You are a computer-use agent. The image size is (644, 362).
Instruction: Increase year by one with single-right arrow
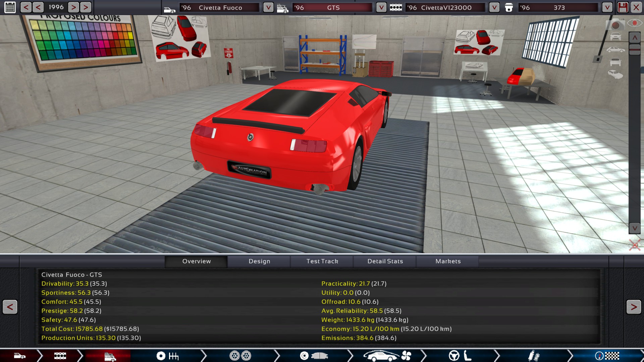73,7
